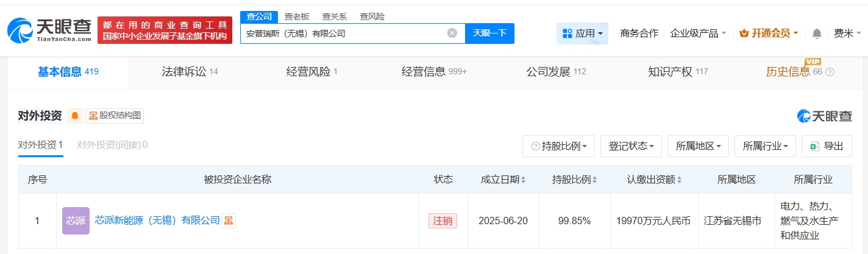Export the table with 导出 button
Viewport: 868px width, 254px height.
click(826, 146)
